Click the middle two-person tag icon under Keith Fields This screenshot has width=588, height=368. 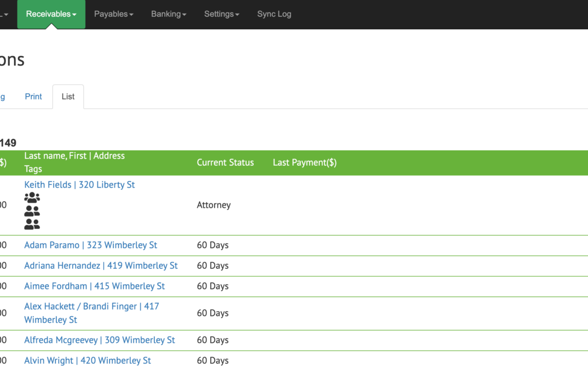pyautogui.click(x=32, y=211)
